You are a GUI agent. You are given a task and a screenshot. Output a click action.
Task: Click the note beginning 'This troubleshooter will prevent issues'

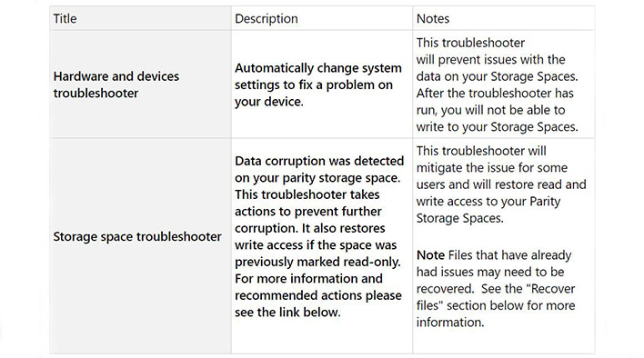(x=497, y=85)
